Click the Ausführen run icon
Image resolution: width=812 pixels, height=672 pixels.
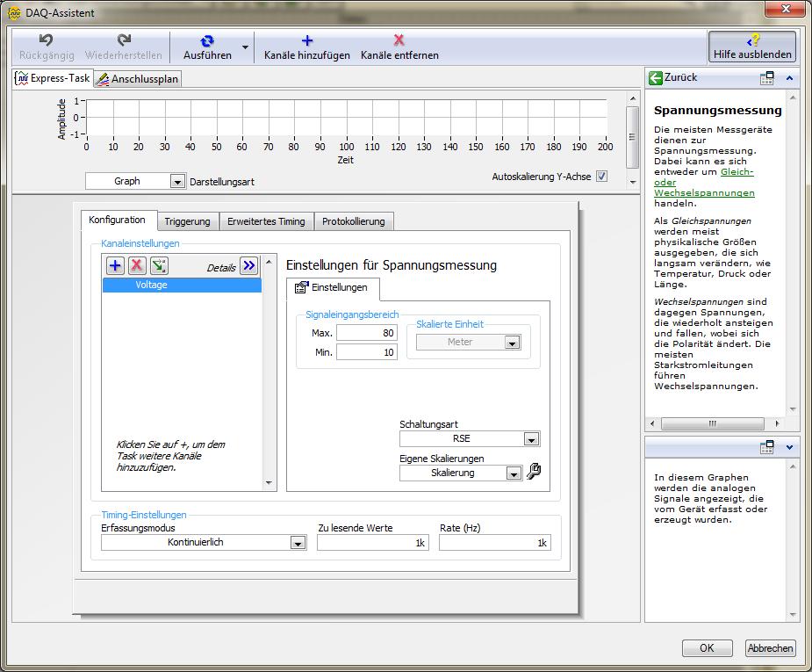[207, 41]
